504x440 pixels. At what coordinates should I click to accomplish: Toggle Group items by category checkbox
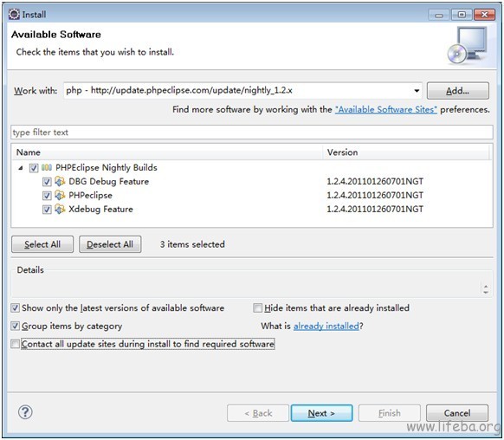[x=15, y=326]
